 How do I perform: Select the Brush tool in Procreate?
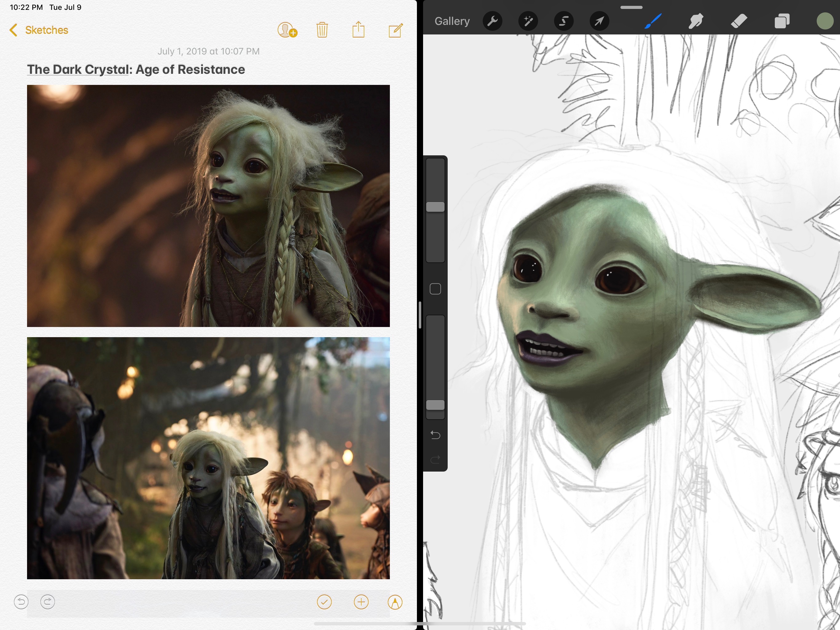(x=653, y=21)
